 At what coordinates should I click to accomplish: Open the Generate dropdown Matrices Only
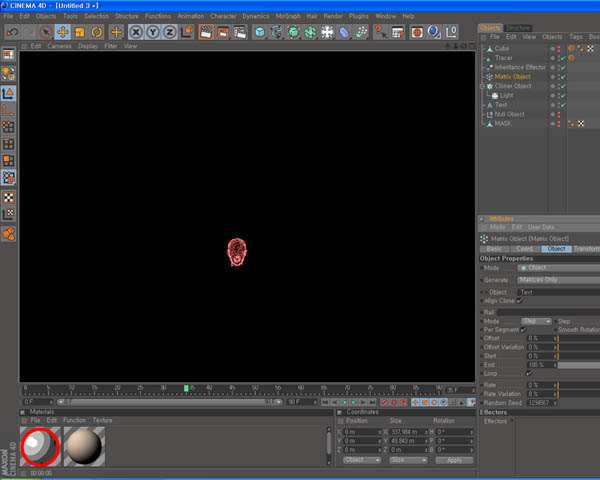point(559,280)
